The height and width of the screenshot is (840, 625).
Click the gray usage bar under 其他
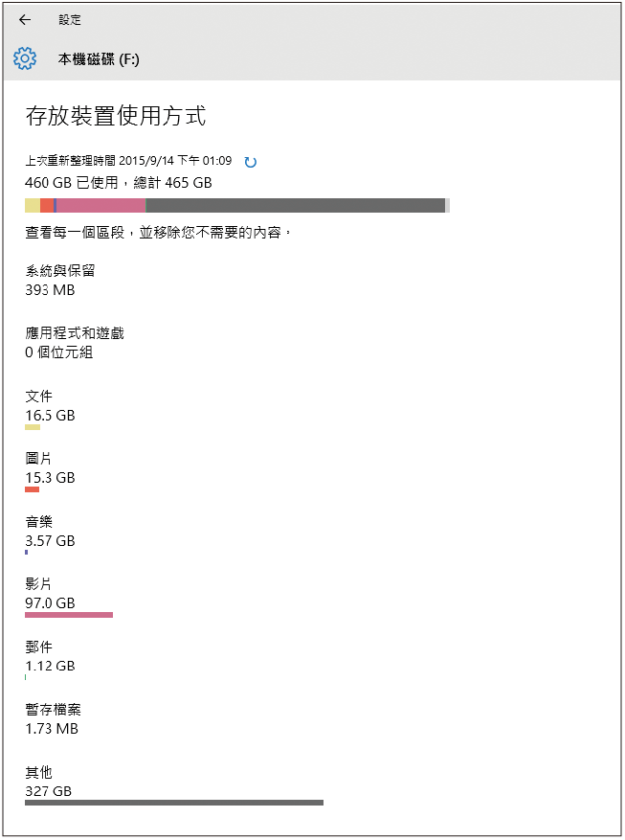174,802
